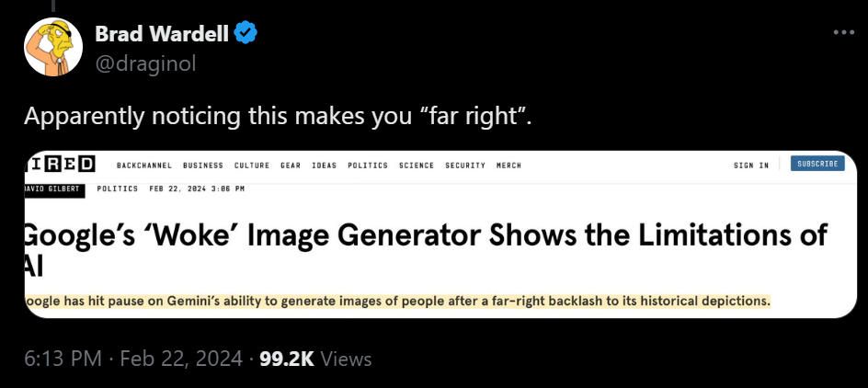Open the Security nav item
Screen dimensions: 868x388
(x=465, y=165)
